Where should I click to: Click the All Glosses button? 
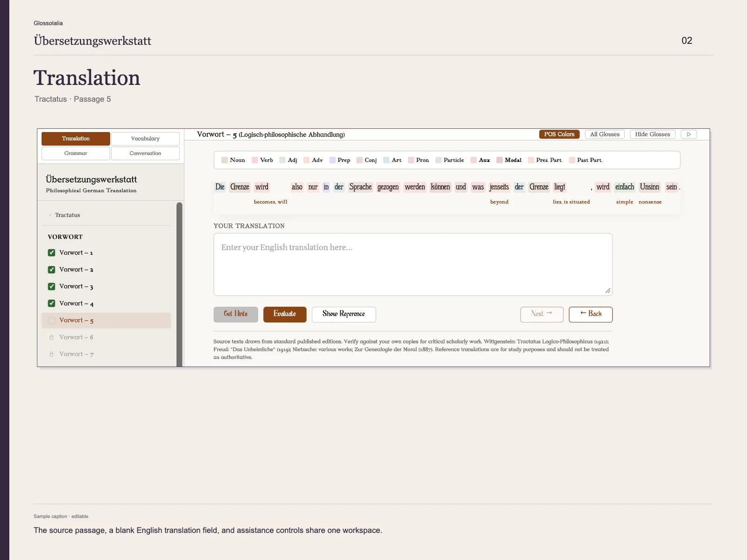(605, 134)
